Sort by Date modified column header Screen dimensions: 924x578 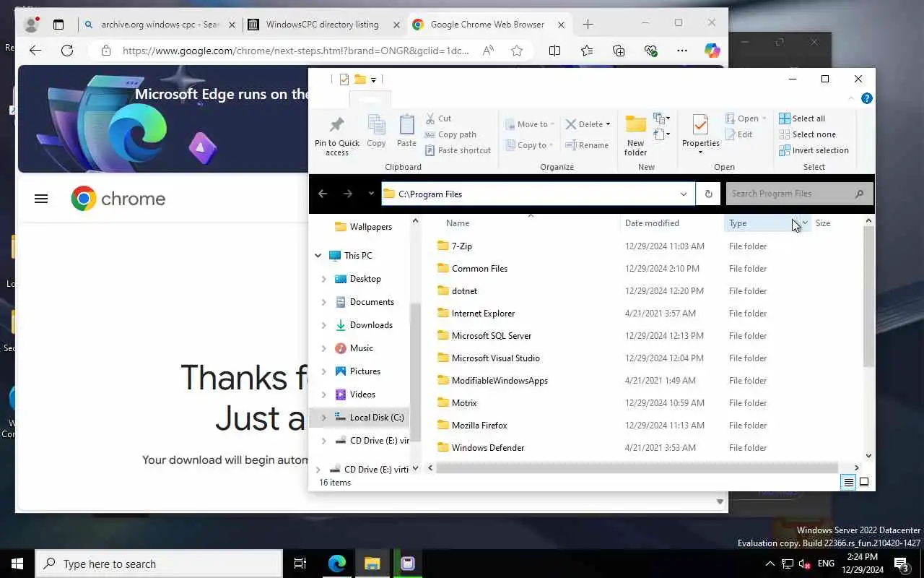click(x=652, y=223)
